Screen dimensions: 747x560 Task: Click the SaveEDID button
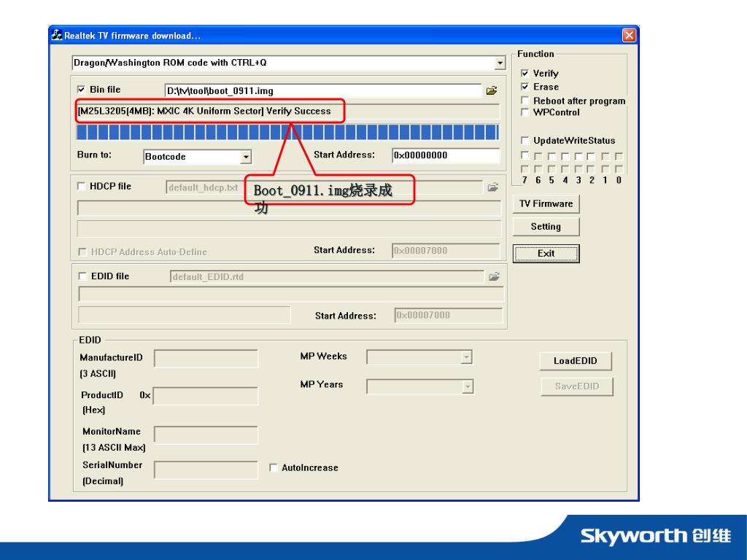tap(577, 386)
